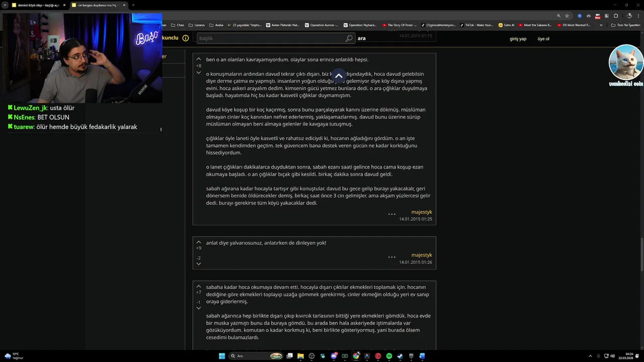
Task: Open the Chao bookmark folder
Action: click(178, 25)
